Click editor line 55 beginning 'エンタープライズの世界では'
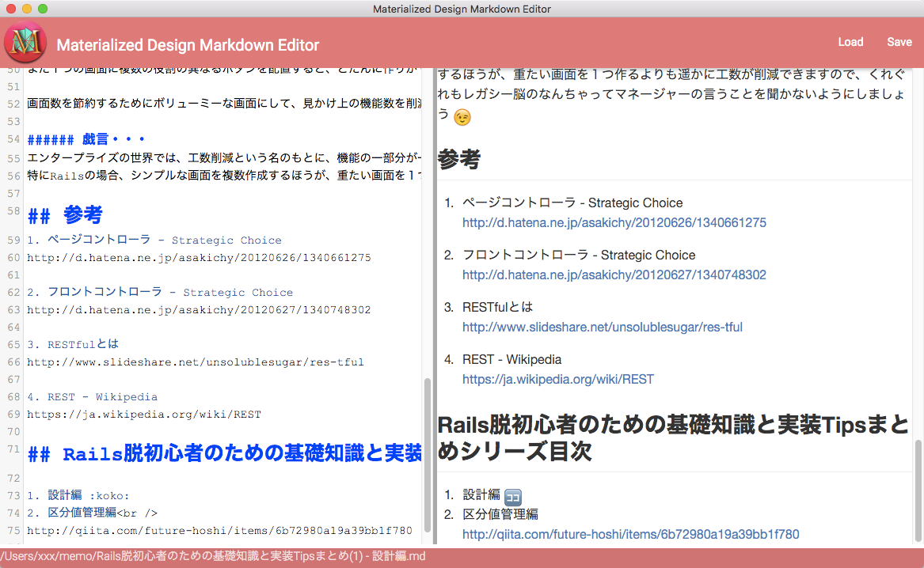This screenshot has height=568, width=924. tap(225, 157)
